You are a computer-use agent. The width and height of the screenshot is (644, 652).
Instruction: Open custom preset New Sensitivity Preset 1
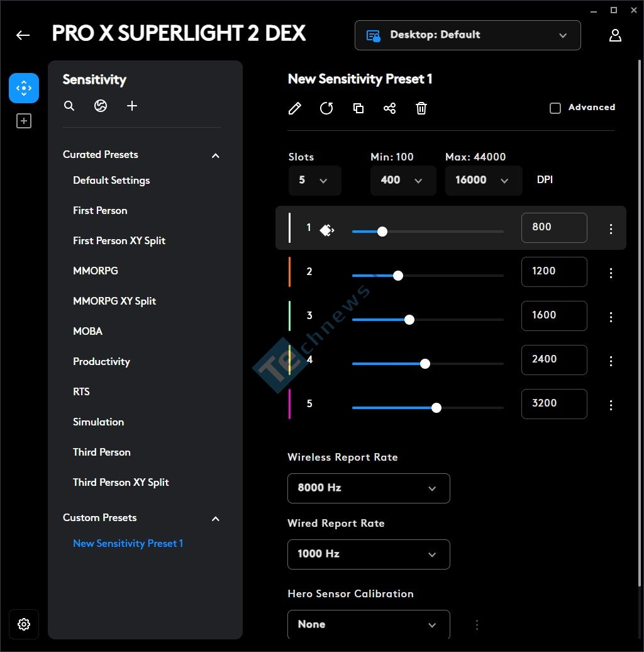pyautogui.click(x=128, y=544)
